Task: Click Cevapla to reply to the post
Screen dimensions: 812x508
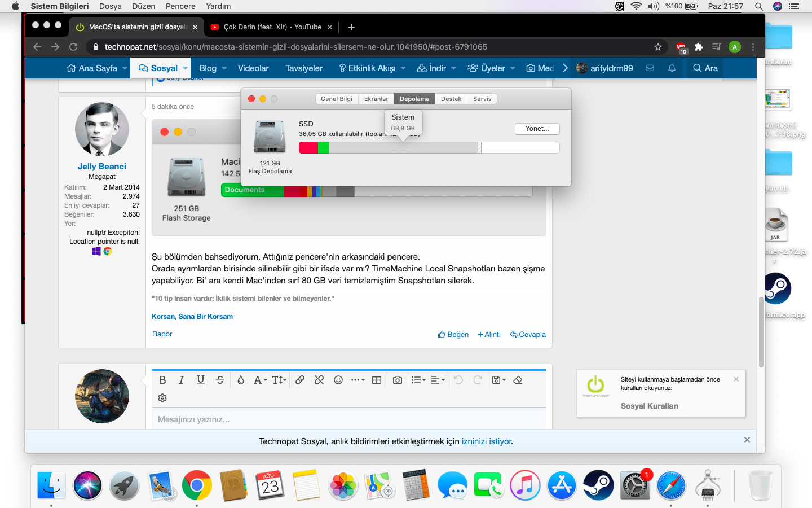Action: coord(528,334)
